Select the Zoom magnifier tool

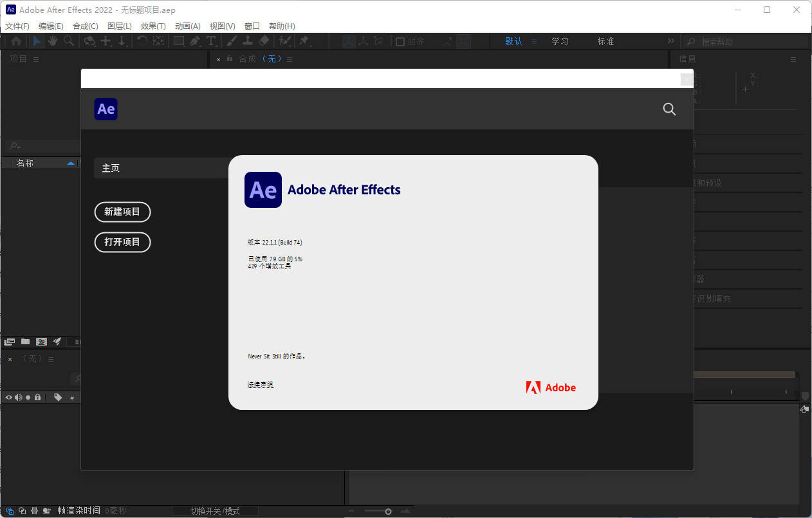tap(68, 41)
